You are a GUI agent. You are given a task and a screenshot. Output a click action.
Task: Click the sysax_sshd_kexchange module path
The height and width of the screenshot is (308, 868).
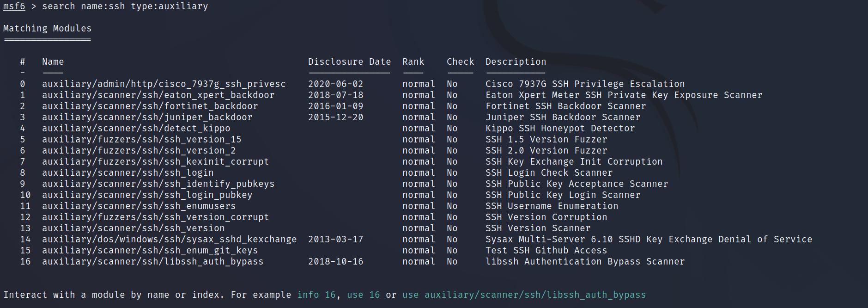[169, 240]
